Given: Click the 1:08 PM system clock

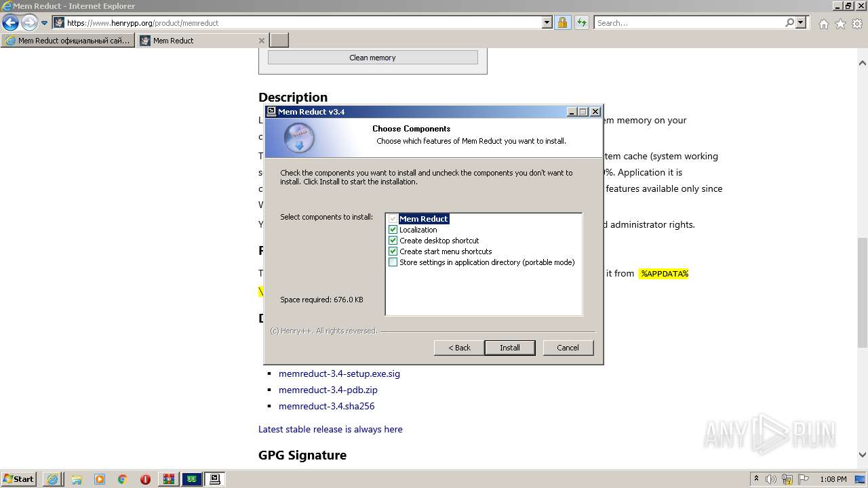Looking at the screenshot, I should click(833, 479).
